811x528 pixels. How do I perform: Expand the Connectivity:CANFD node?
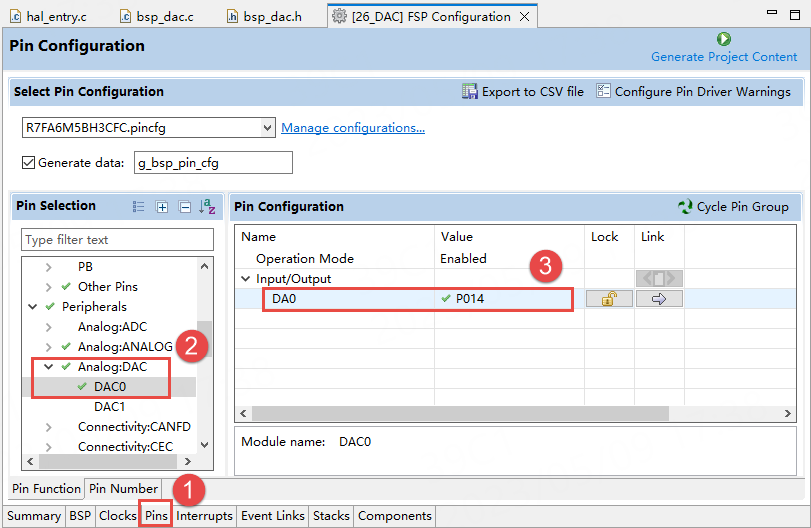click(x=48, y=427)
